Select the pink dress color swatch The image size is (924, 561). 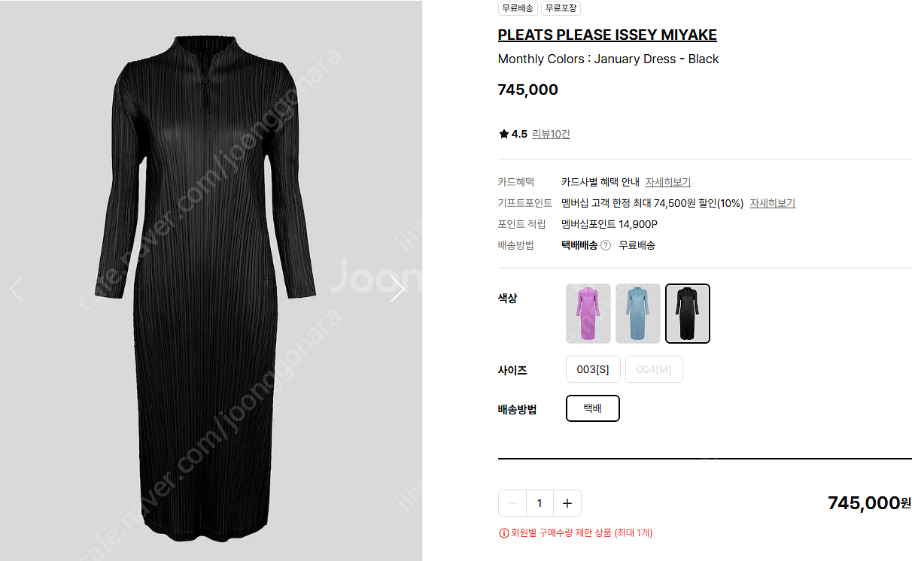(x=588, y=314)
